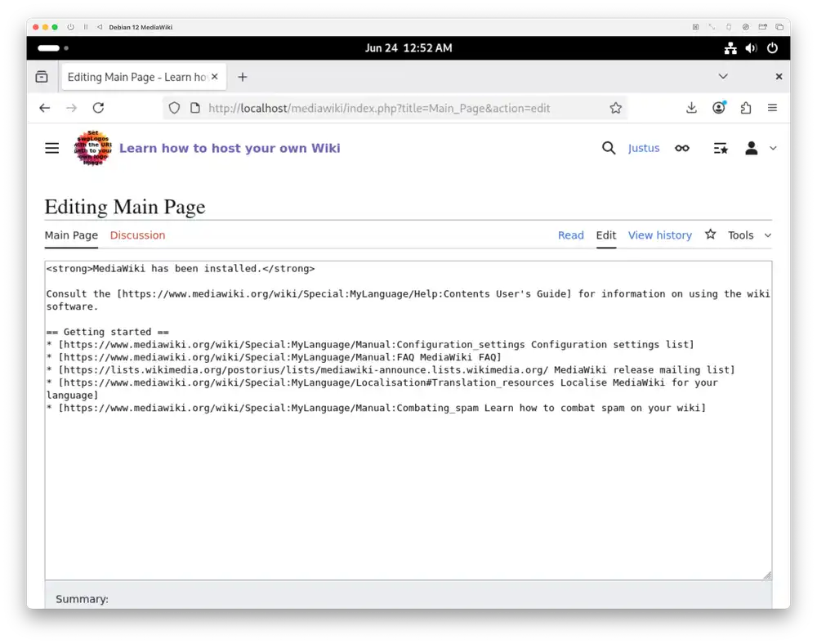Image resolution: width=817 pixels, height=644 pixels.
Task: Watch this page with the star icon
Action: pos(710,235)
